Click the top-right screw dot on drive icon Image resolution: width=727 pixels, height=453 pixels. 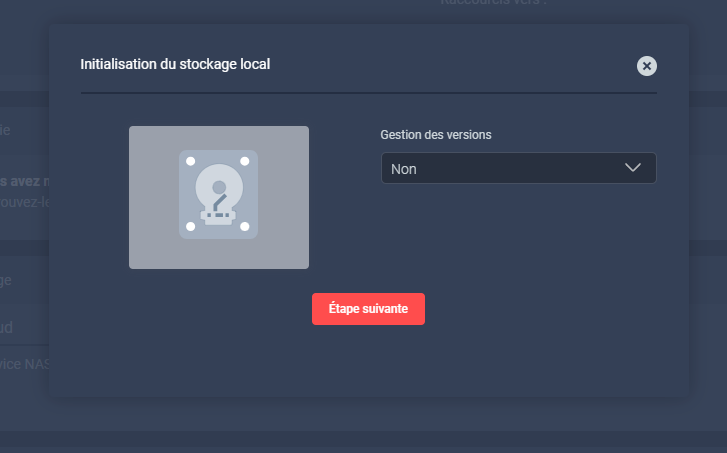click(x=245, y=161)
